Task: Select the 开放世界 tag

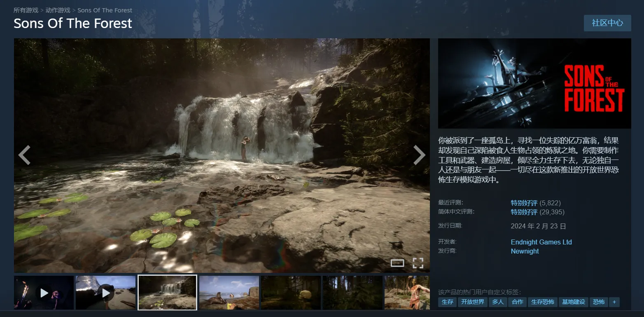Action: click(472, 302)
